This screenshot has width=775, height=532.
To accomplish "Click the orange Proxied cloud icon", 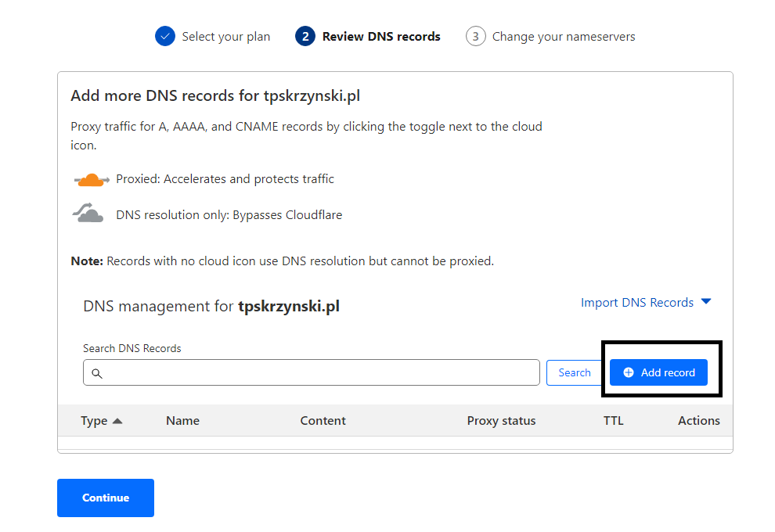I will coord(92,180).
